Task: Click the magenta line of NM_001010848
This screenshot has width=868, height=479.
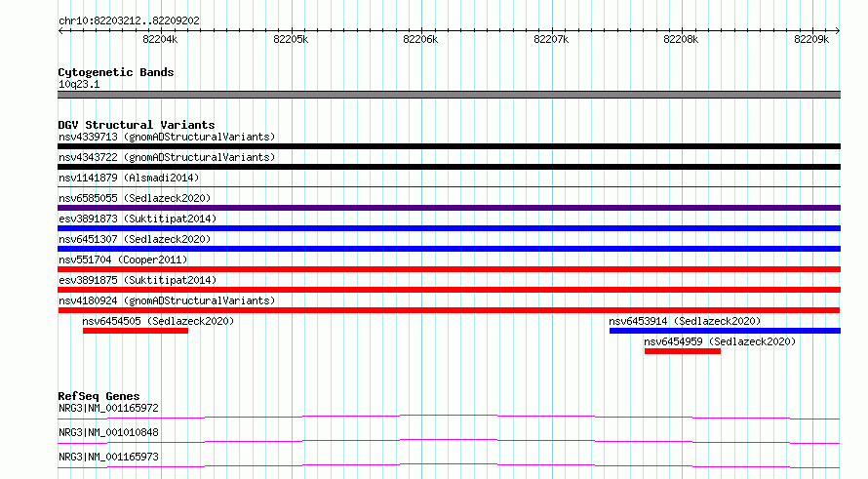Action: [x=449, y=441]
